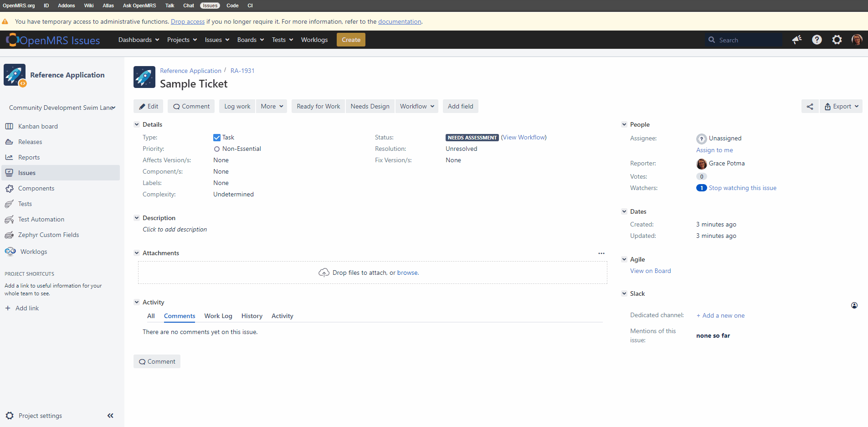
Task: Open the Tests menu in navigation bar
Action: (282, 40)
